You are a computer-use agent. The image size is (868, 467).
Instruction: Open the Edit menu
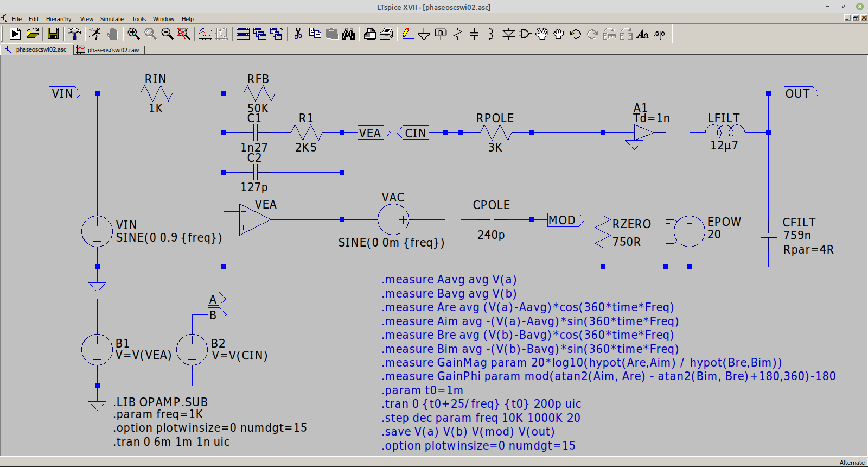pos(34,19)
